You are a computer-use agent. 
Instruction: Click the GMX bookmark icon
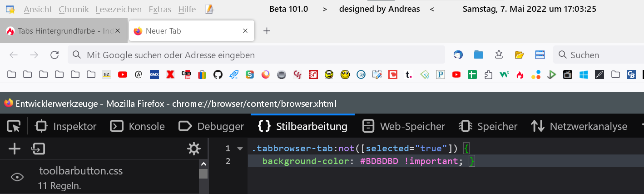[x=154, y=75]
